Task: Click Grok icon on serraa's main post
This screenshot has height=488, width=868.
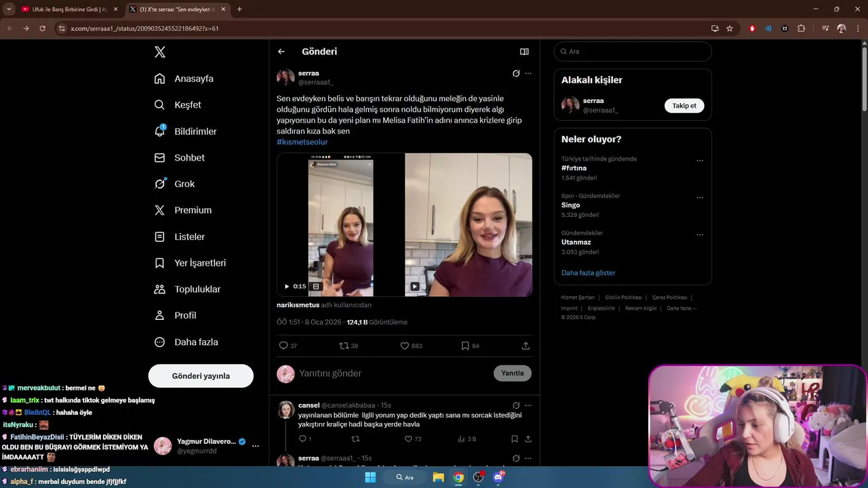Action: (516, 73)
